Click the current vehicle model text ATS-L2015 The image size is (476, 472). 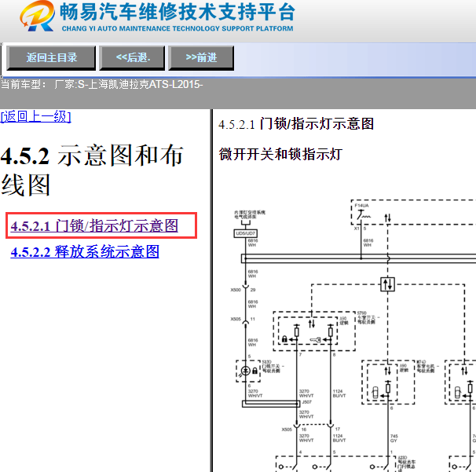point(176,84)
